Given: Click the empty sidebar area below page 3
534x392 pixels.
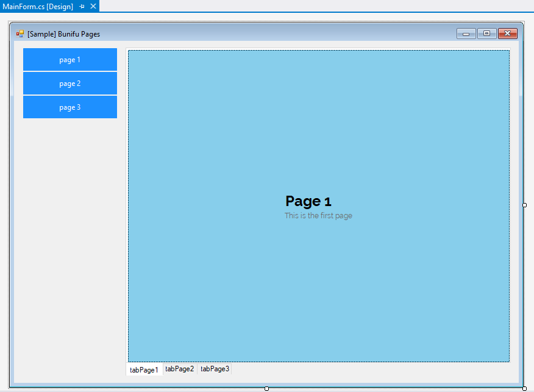Looking at the screenshot, I should pyautogui.click(x=70, y=244).
